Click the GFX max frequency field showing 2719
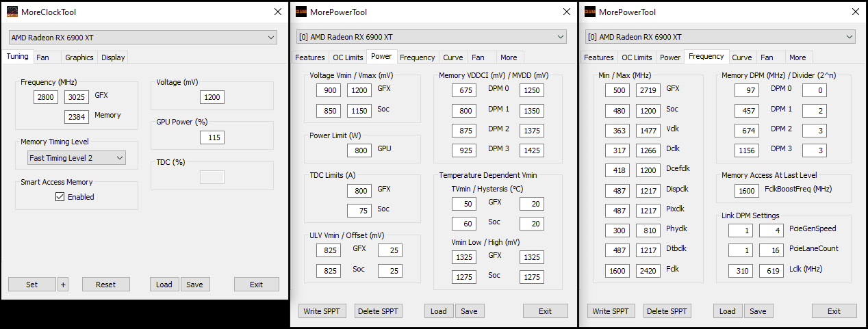The image size is (868, 329). coord(648,91)
